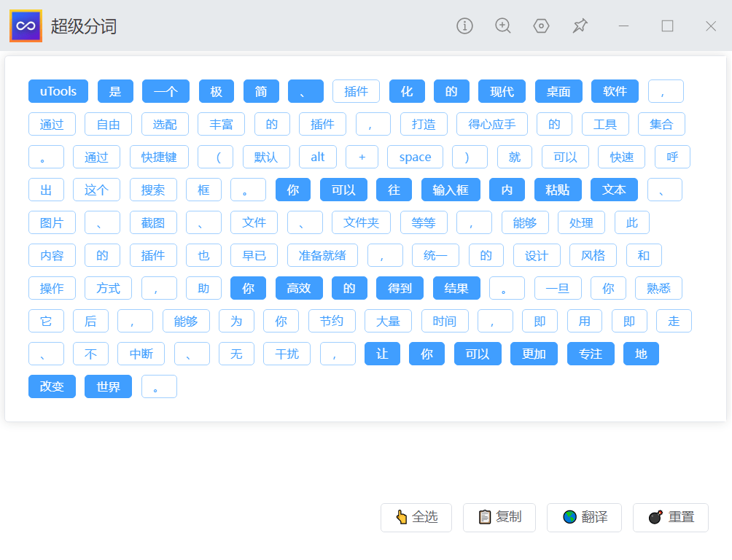
Task: Maximize the 超级分词 window
Action: (x=667, y=26)
